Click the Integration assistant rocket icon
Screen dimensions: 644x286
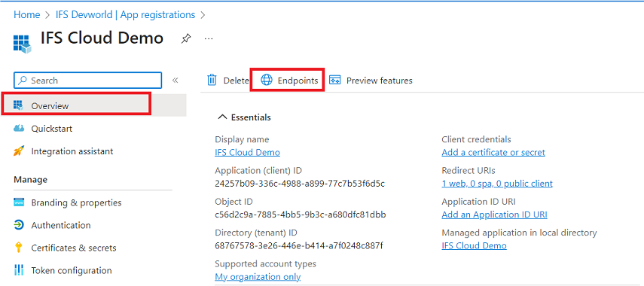pyautogui.click(x=19, y=151)
